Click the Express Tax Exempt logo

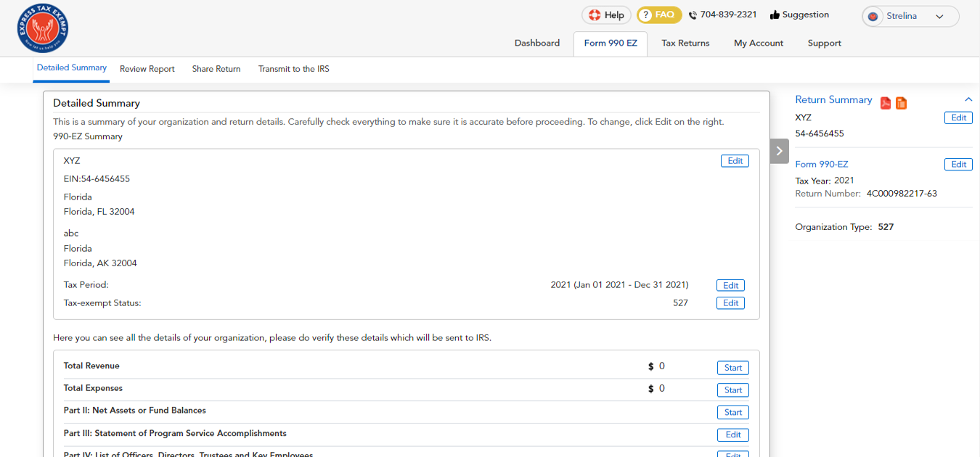pyautogui.click(x=43, y=29)
